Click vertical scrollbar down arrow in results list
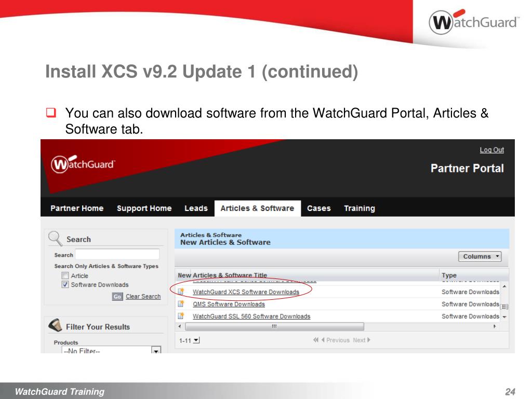The width and height of the screenshot is (532, 399). (504, 317)
